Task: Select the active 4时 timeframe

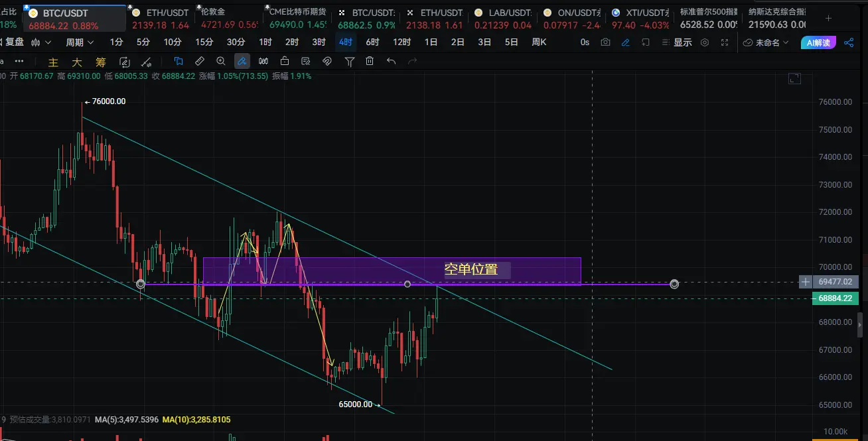Action: point(346,42)
